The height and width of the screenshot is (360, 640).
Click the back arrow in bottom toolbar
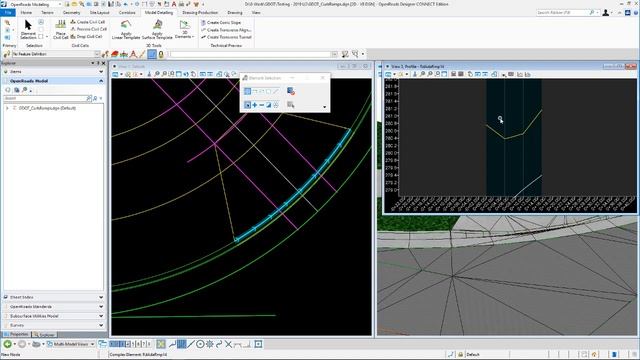[7, 344]
